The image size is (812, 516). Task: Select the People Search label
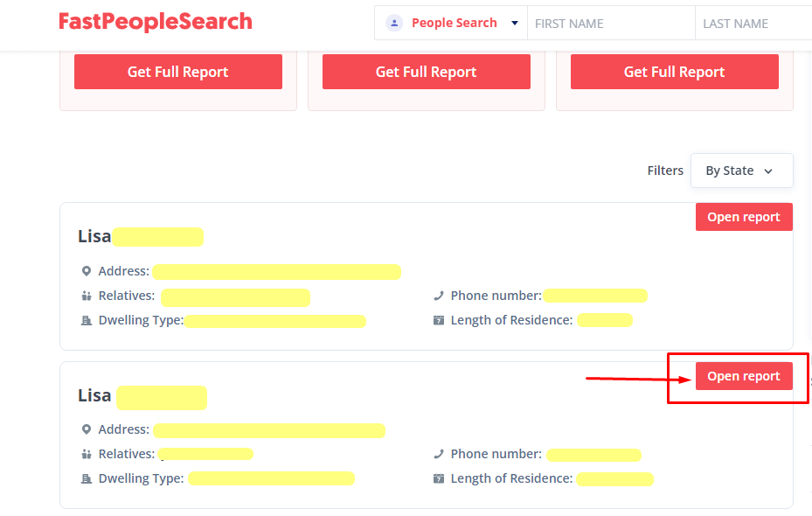(455, 23)
